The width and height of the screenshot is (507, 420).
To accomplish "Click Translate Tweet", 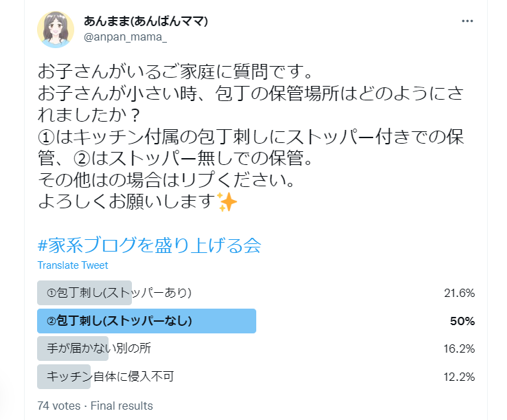I will [x=72, y=265].
